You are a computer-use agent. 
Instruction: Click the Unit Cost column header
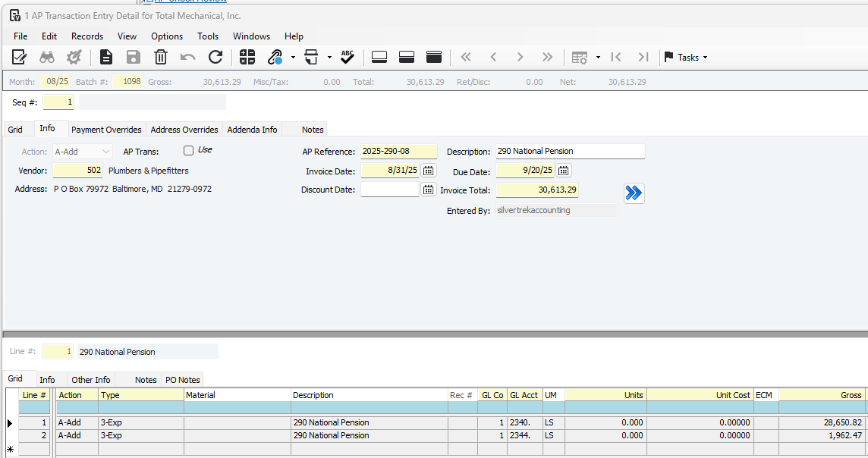pyautogui.click(x=700, y=395)
